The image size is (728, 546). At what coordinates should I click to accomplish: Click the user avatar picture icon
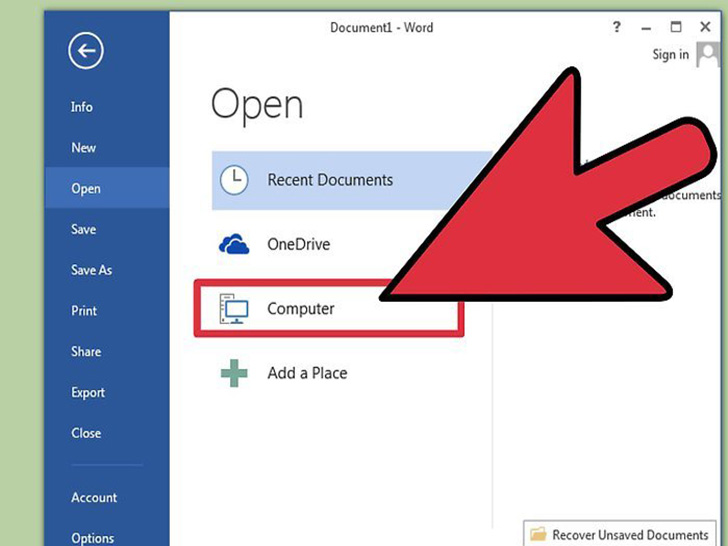(708, 54)
